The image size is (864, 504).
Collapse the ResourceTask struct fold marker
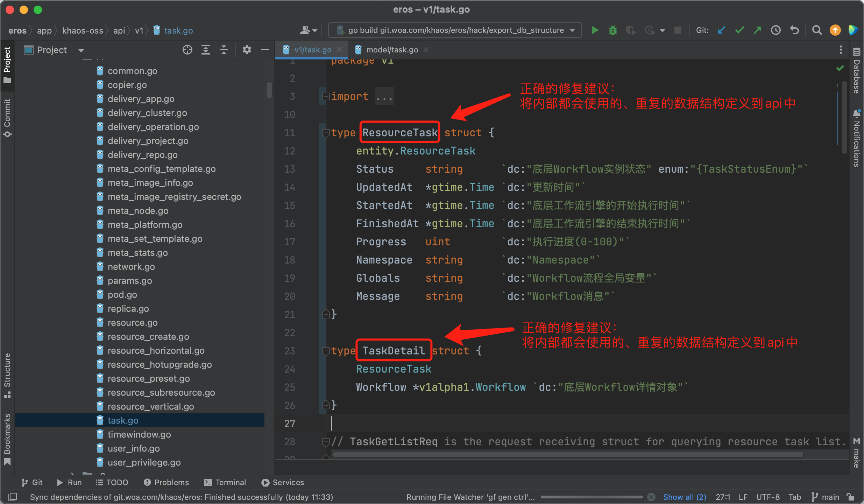(x=326, y=133)
